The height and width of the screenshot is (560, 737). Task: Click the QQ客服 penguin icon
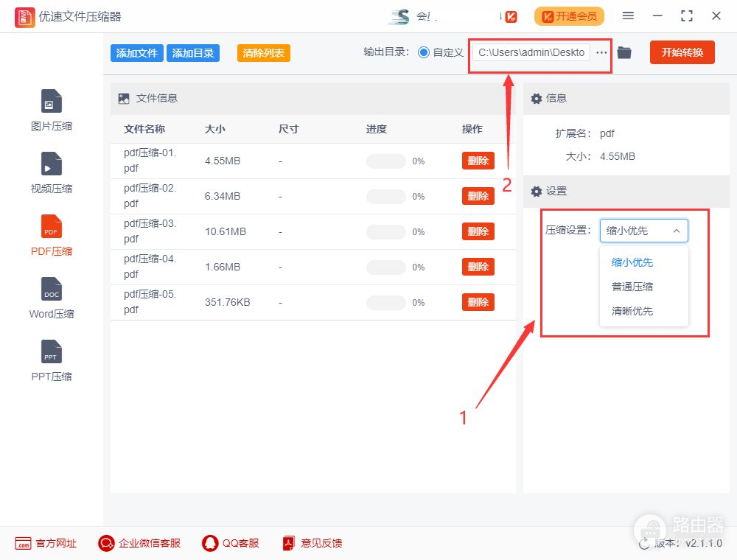[x=211, y=543]
